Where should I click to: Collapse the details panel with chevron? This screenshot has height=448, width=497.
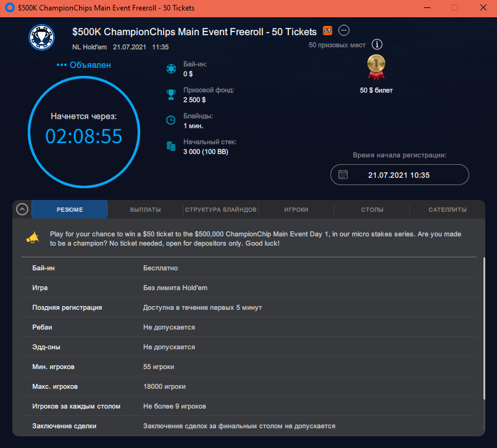22,209
